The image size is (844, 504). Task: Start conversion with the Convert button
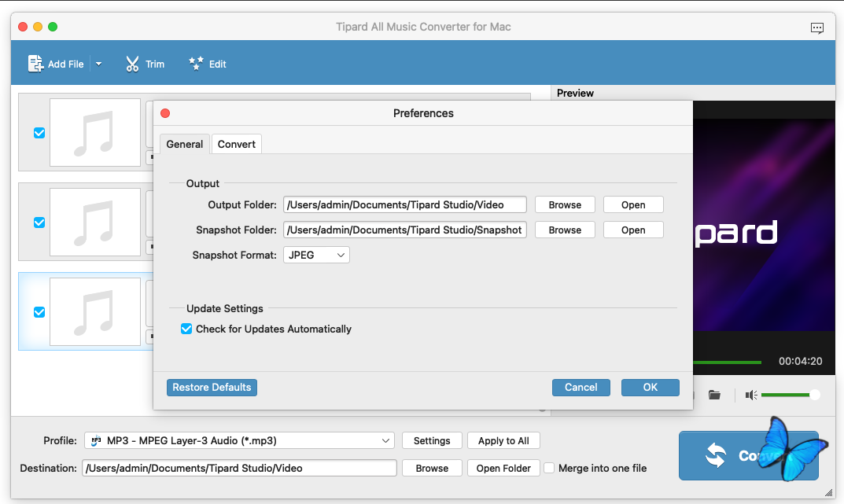(x=748, y=455)
